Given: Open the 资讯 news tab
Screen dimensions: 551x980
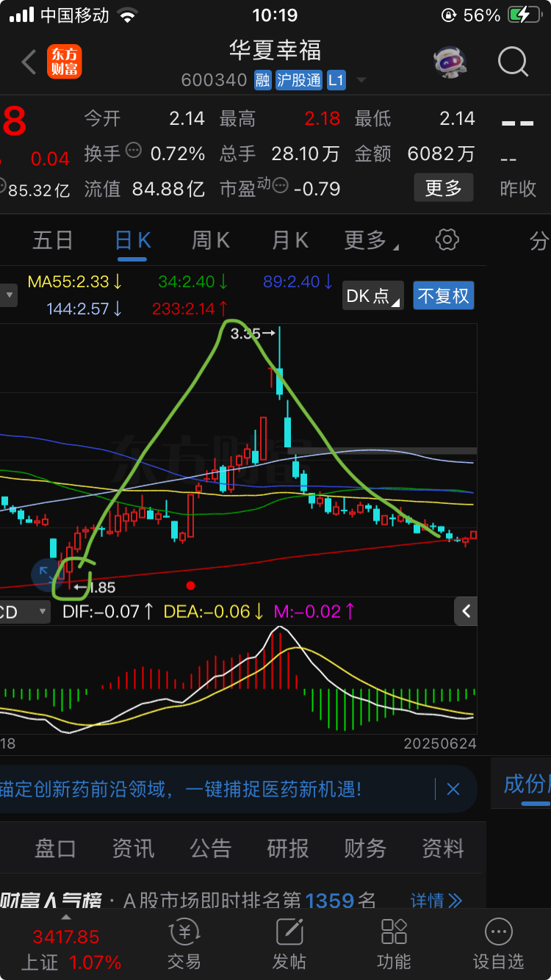Looking at the screenshot, I should pos(133,849).
